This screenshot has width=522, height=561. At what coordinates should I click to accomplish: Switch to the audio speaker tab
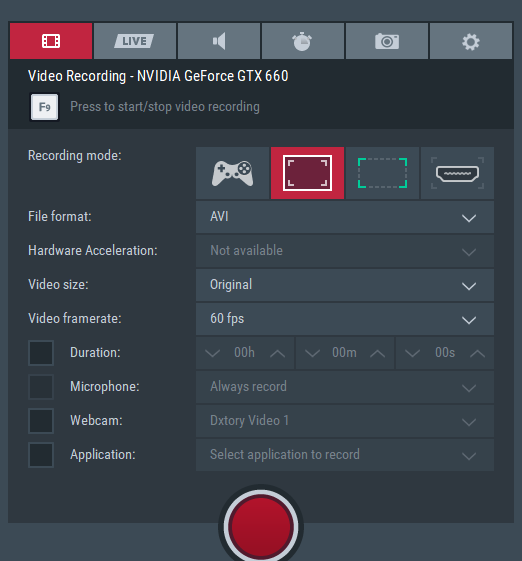point(219,41)
